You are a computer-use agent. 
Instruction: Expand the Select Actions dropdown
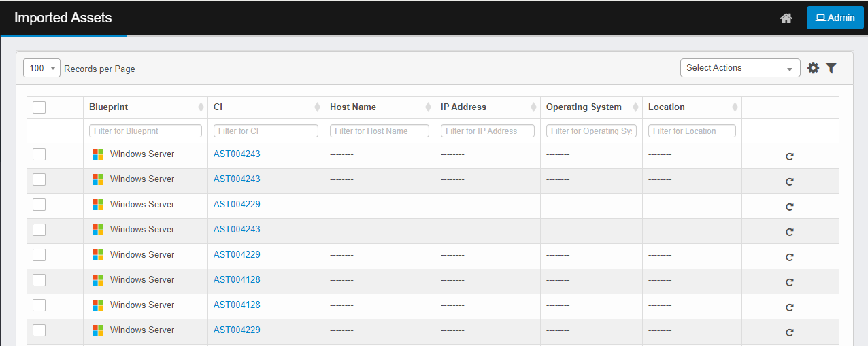739,68
